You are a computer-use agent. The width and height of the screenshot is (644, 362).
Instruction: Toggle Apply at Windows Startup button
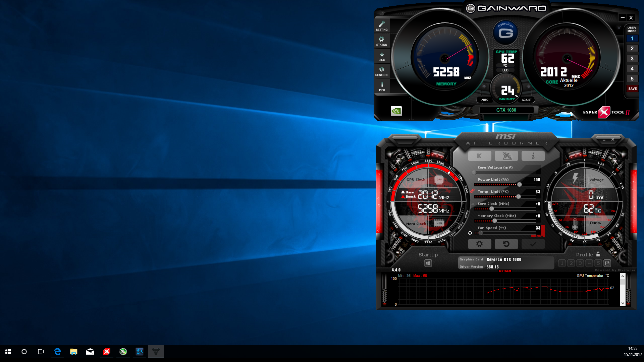[x=428, y=263]
